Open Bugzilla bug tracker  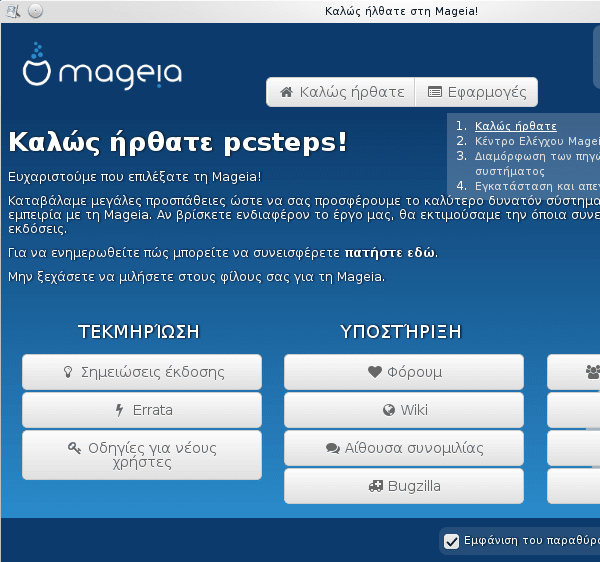[404, 486]
